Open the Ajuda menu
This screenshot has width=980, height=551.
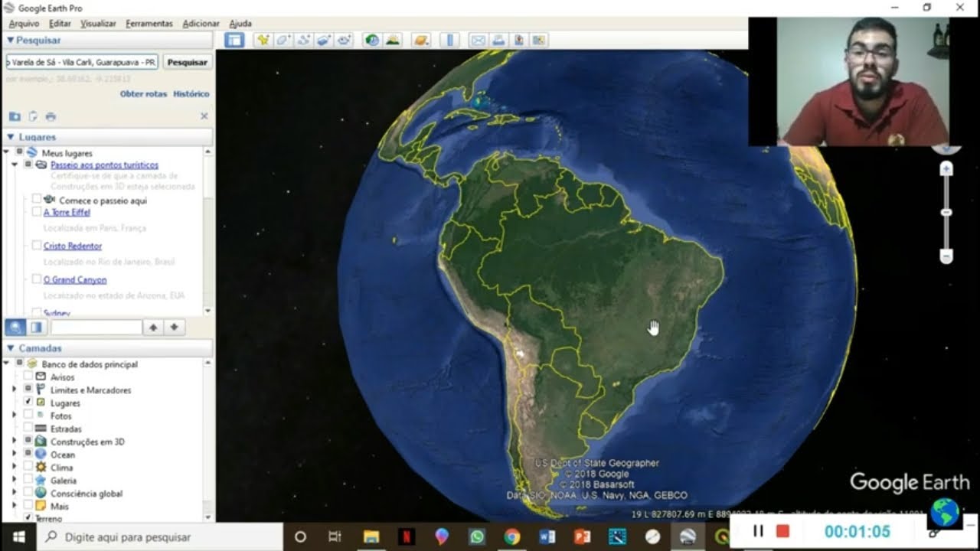240,24
